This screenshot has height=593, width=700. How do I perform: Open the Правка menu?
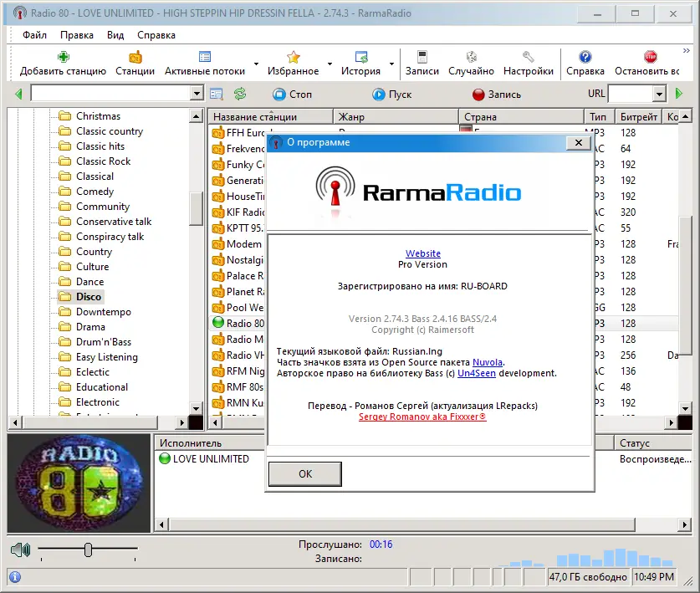[77, 35]
